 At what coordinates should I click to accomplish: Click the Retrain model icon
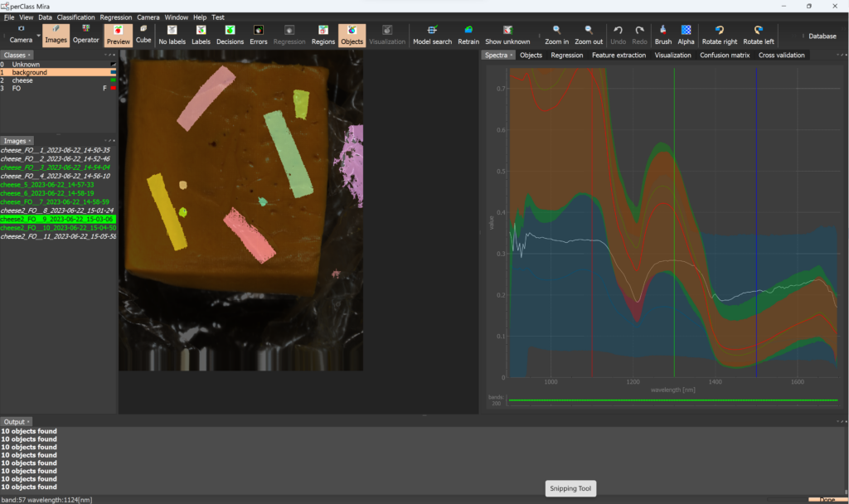click(x=468, y=34)
